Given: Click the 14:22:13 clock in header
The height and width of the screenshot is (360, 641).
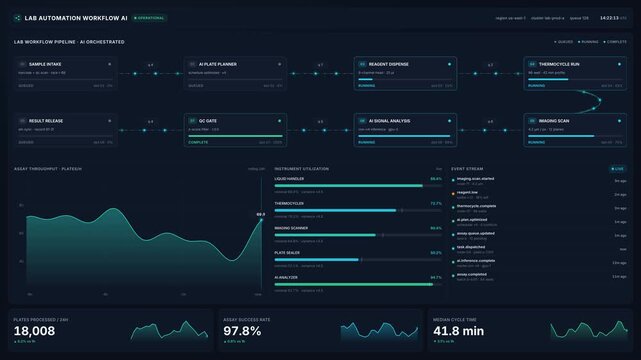Looking at the screenshot, I should (609, 18).
